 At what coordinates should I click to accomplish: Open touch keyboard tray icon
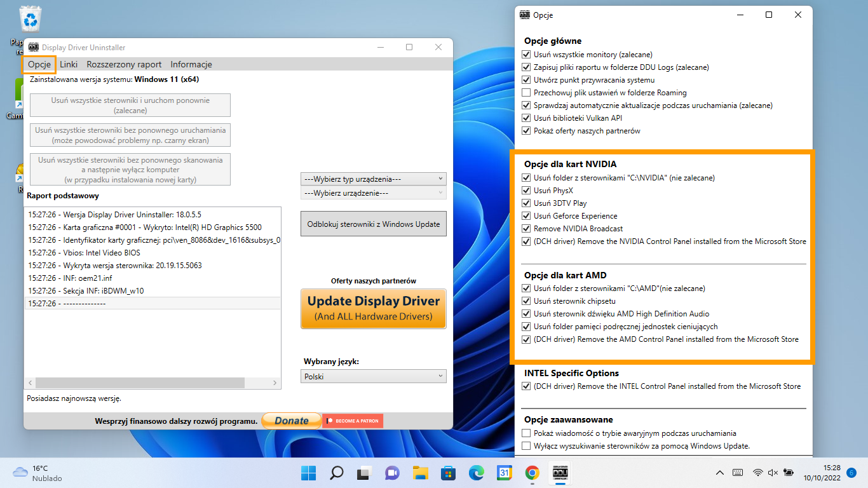coord(738,473)
